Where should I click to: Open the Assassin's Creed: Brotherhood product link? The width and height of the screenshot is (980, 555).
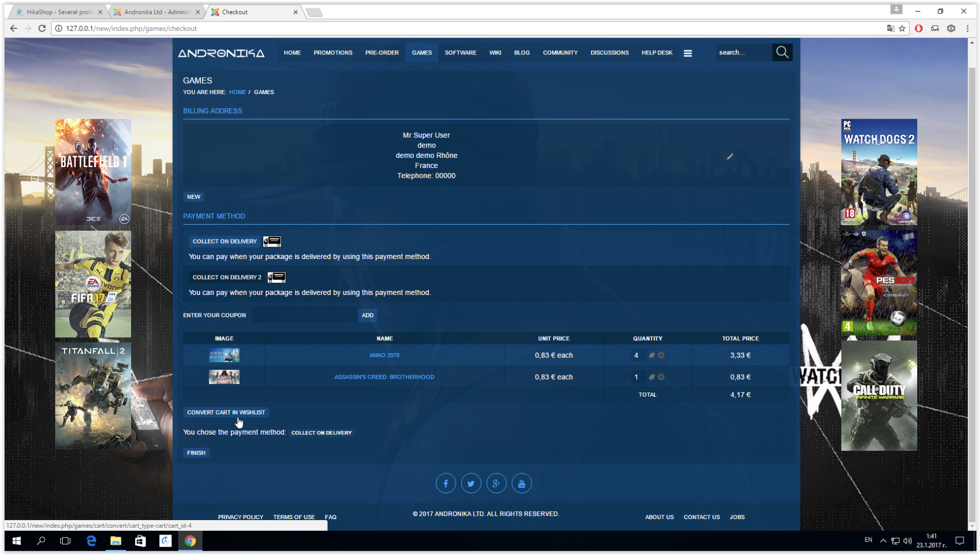tap(384, 377)
